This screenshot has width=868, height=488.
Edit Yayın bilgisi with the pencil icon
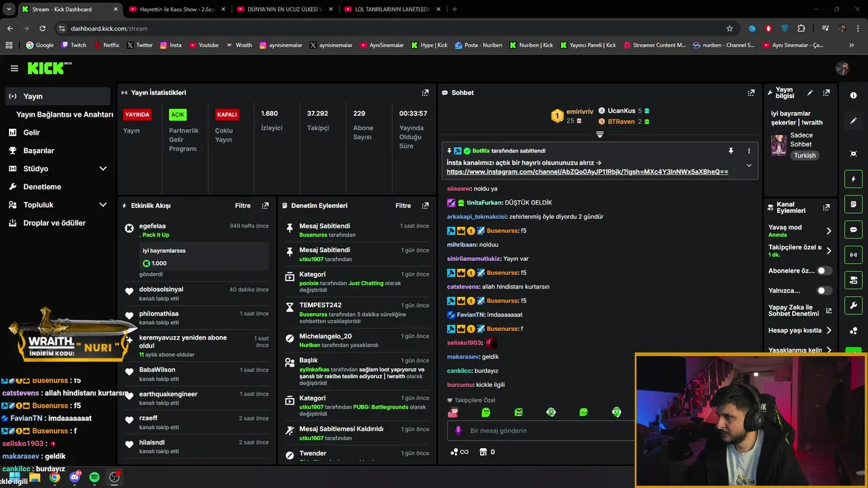click(810, 93)
